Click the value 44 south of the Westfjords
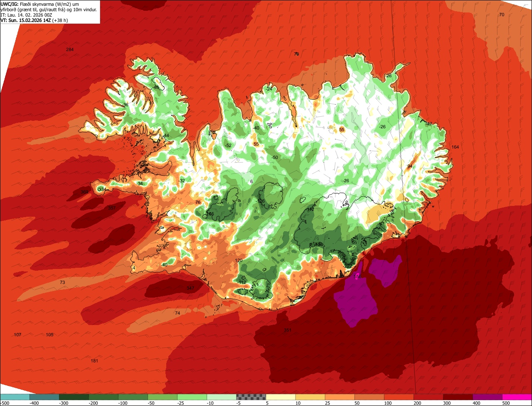This screenshot has height=406, width=532. coord(166,136)
